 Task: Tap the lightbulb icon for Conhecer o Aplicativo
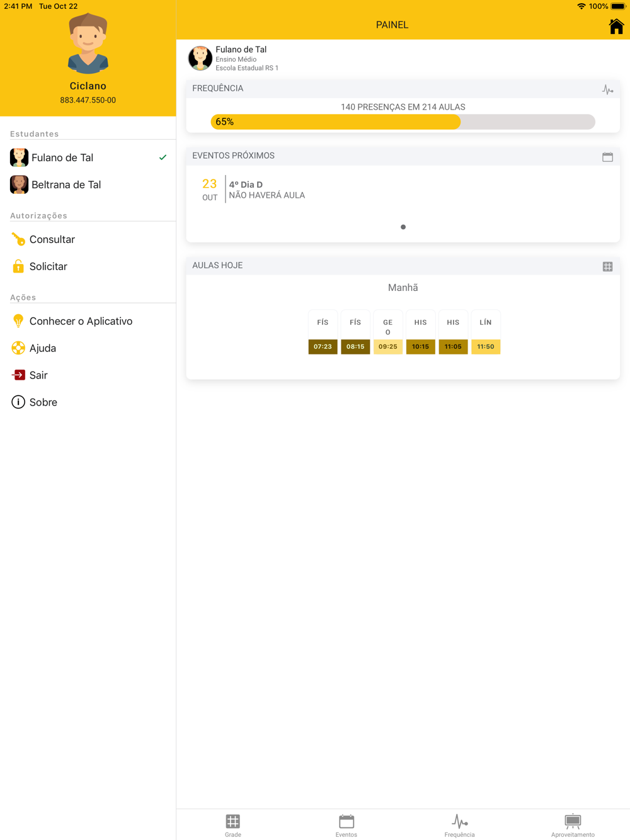pos(18,321)
